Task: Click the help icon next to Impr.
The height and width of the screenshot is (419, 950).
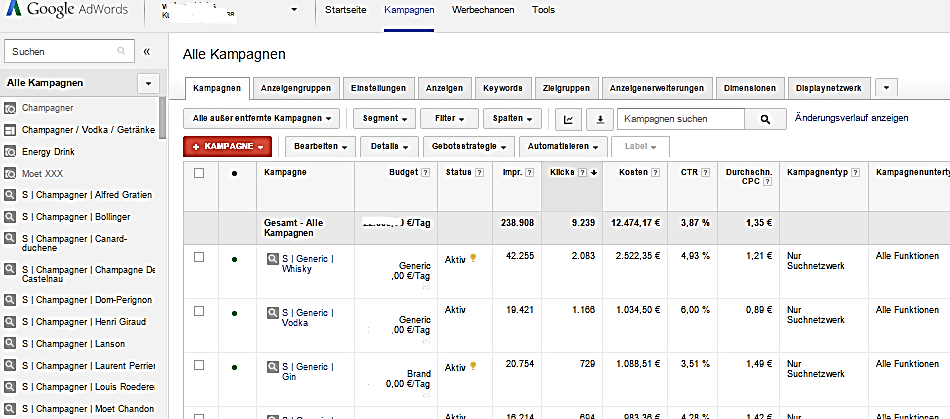Action: (530, 173)
